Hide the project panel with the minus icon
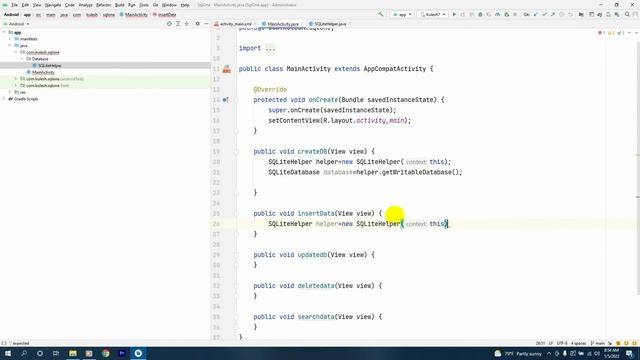Screen dimensions: 640x360 coord(206,24)
